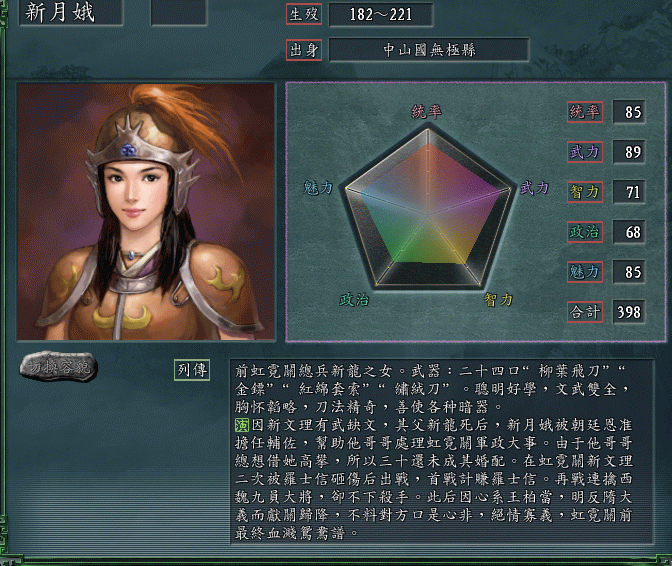Select the 中山國無極縣 birthplace field

pyautogui.click(x=429, y=50)
